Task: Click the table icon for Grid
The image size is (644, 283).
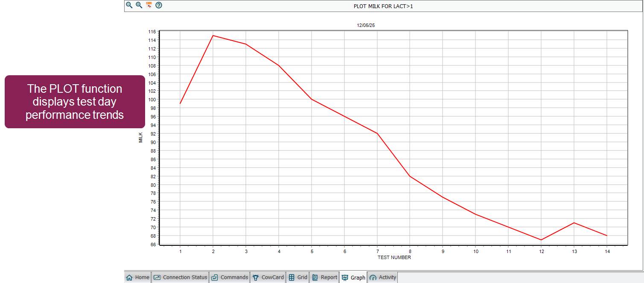Action: pos(291,277)
